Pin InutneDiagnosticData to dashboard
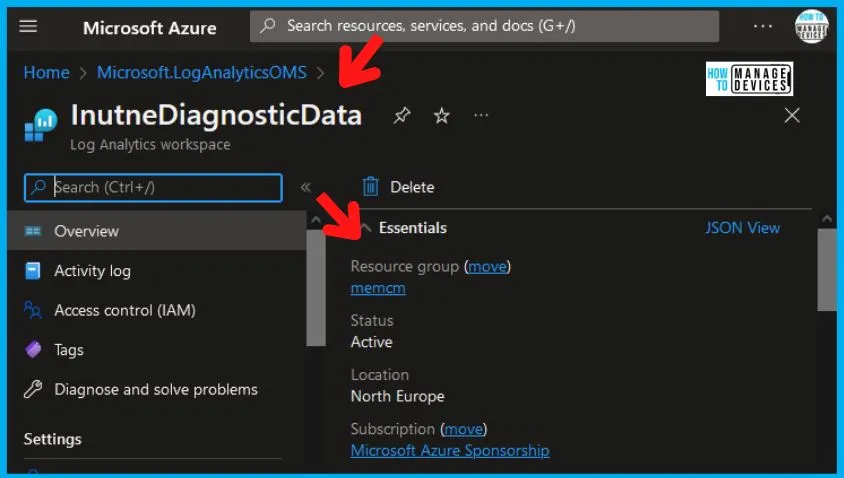844x478 pixels. tap(402, 115)
